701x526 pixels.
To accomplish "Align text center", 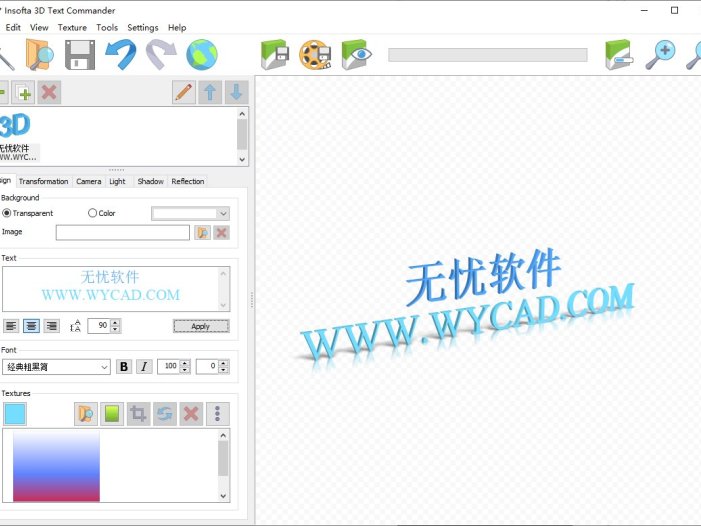I will [31, 326].
